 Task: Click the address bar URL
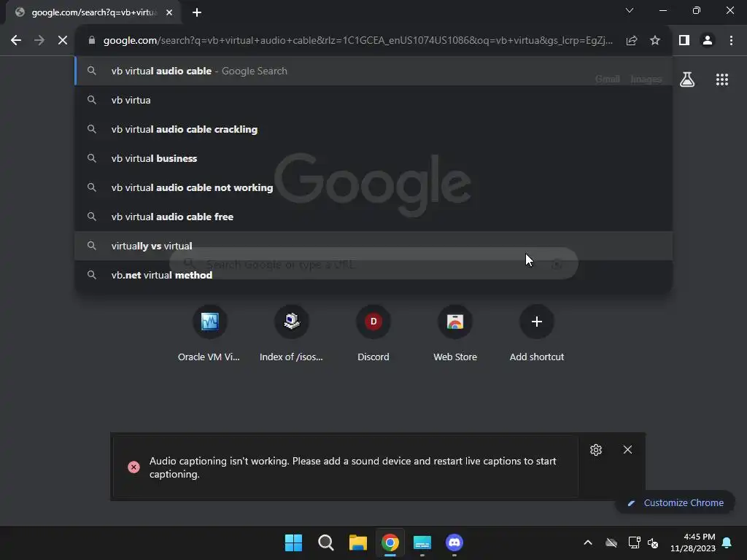pos(357,41)
